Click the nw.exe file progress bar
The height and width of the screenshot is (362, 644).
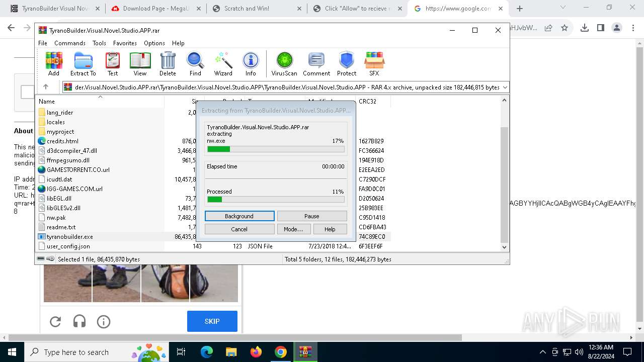click(x=276, y=149)
